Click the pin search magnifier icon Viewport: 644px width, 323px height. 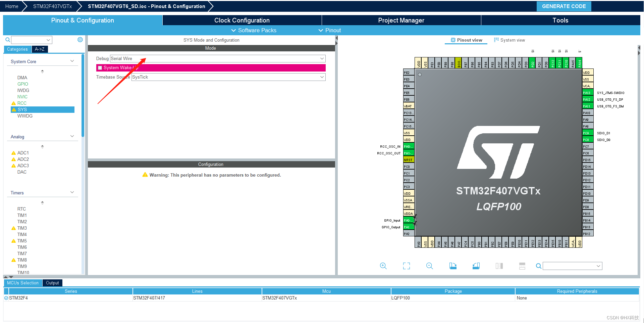coord(538,266)
